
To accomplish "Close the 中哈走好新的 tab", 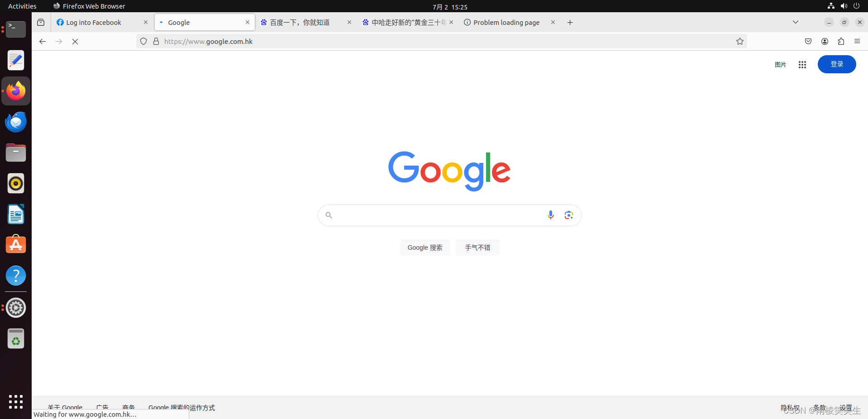I will click(451, 22).
